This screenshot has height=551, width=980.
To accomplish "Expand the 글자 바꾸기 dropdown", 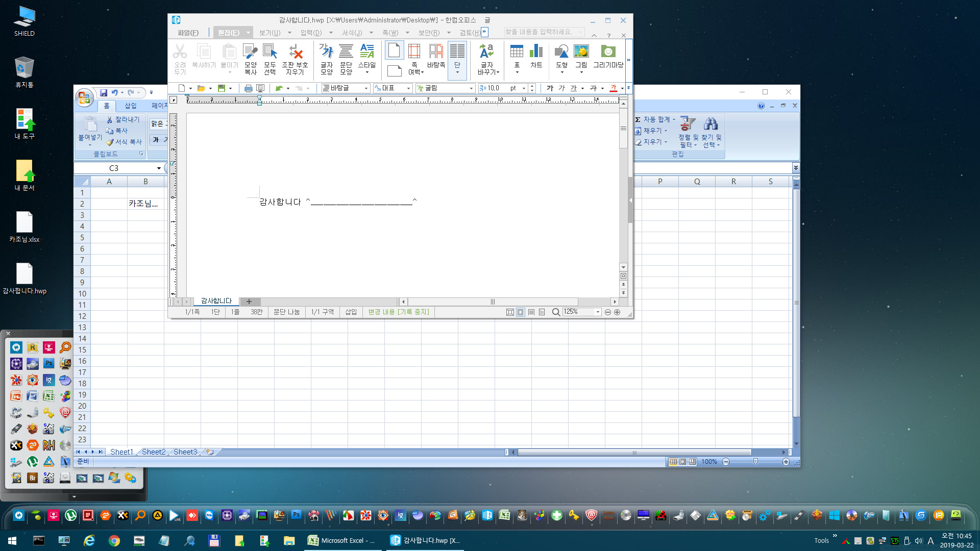I will point(498,72).
